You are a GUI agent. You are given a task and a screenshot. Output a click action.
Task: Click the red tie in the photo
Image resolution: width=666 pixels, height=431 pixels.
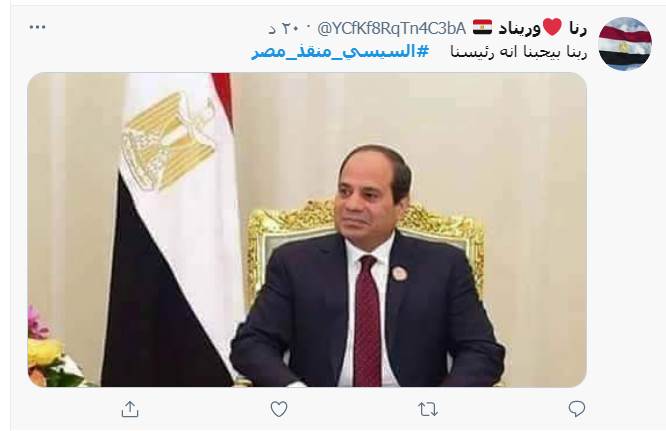(x=367, y=319)
